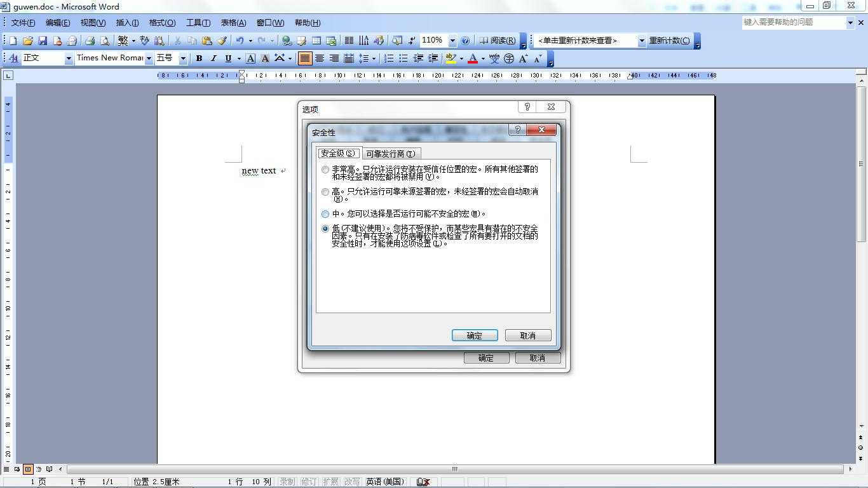The width and height of the screenshot is (868, 488).
Task: Expand the highlight color dropdown arrow
Action: click(461, 58)
